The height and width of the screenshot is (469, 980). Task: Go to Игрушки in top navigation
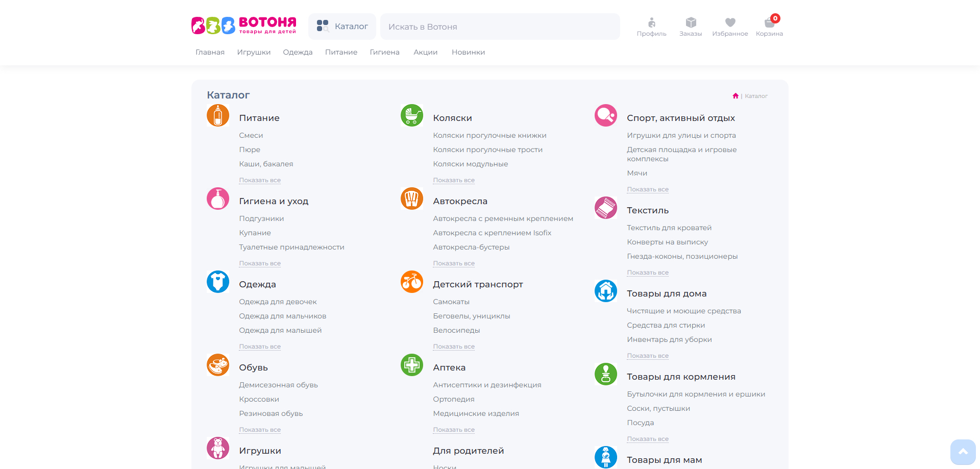(x=254, y=52)
